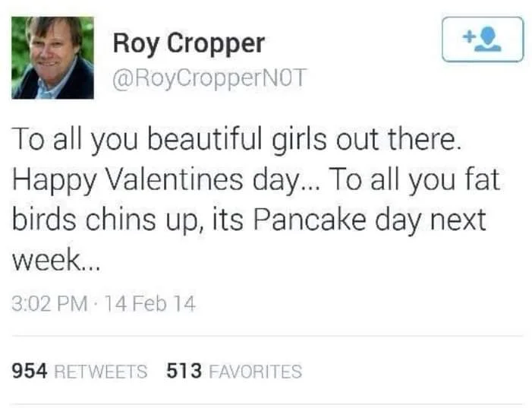Screen dimensions: 532x408
Task: Click the word "week..." ending the tweet
Action: point(55,261)
